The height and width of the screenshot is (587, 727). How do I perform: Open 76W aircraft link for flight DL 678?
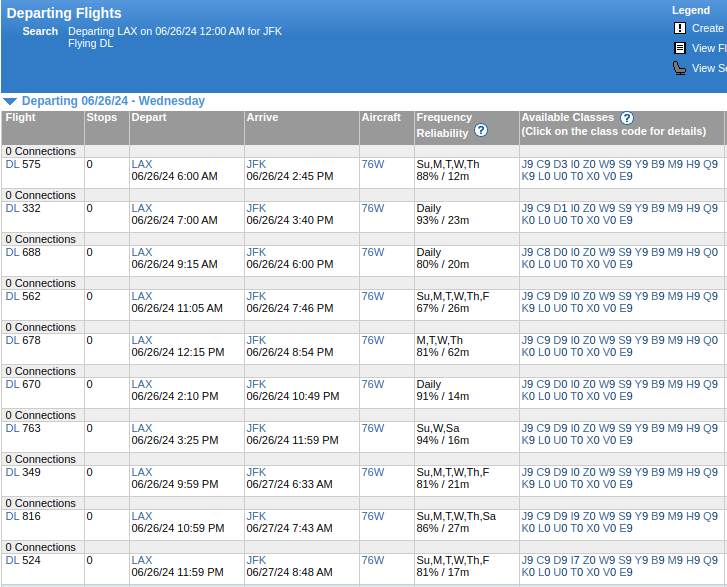point(372,340)
